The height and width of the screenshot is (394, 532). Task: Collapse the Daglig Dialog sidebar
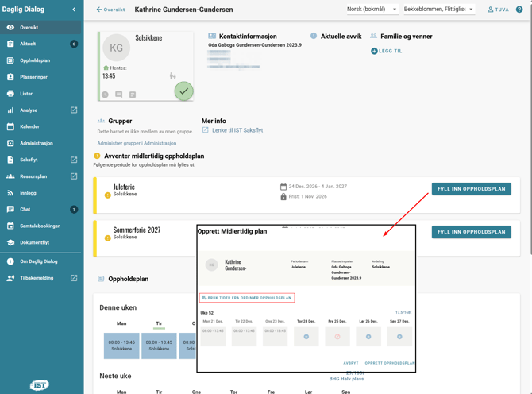tap(74, 10)
